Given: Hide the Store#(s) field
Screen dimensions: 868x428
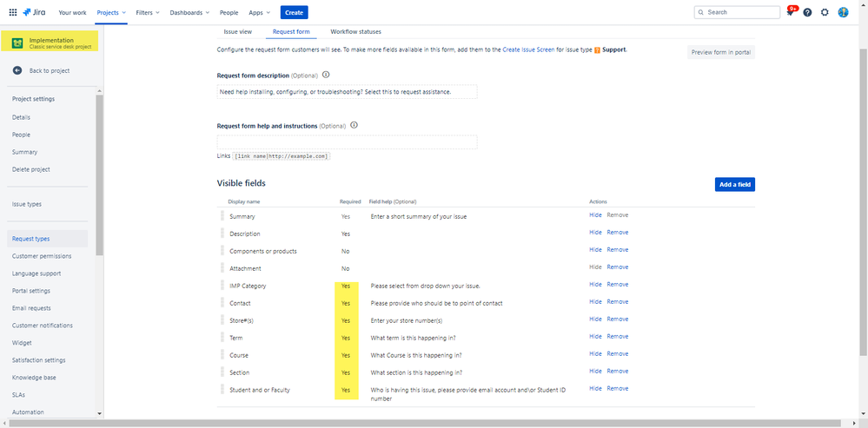Looking at the screenshot, I should pyautogui.click(x=595, y=319).
